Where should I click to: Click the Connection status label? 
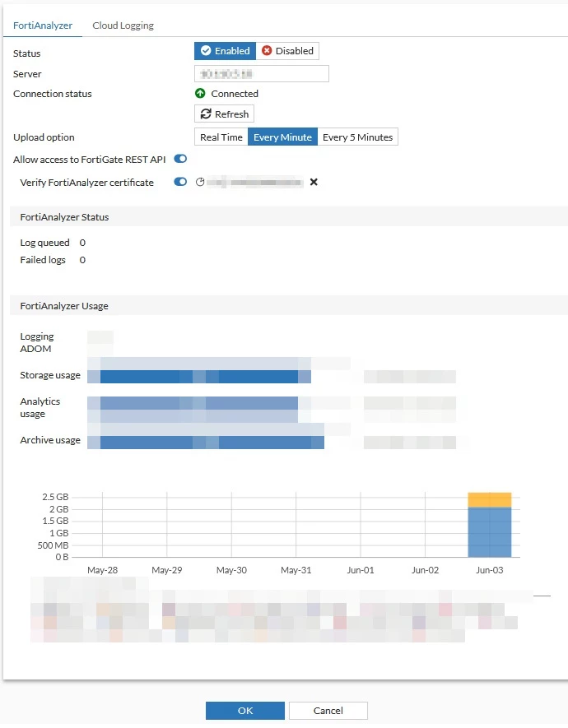pos(53,94)
